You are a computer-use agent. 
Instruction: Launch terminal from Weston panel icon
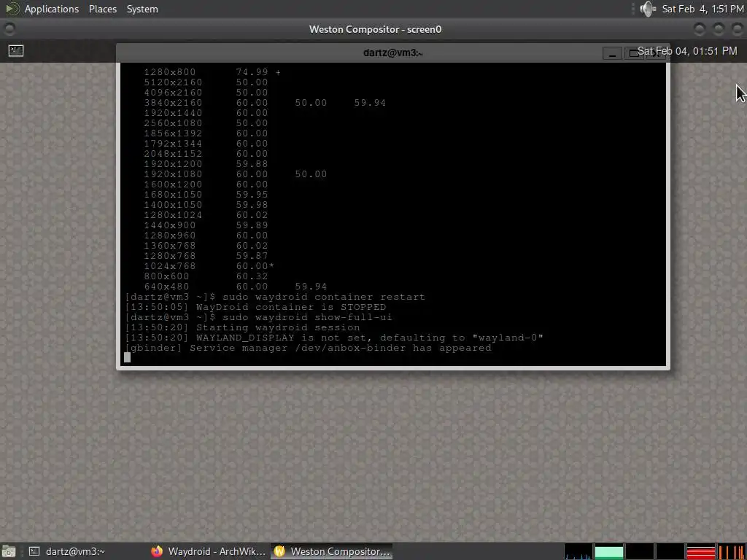16,50
